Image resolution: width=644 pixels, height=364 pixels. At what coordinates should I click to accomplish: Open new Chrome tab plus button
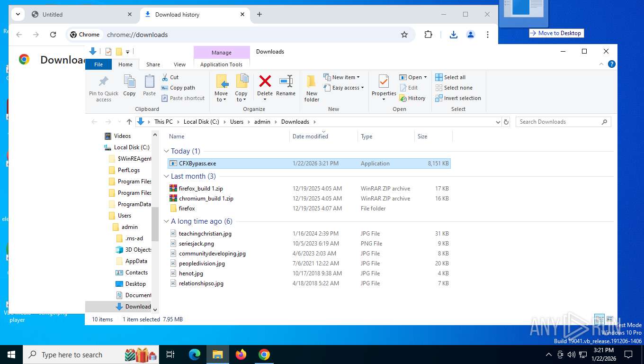click(x=259, y=14)
